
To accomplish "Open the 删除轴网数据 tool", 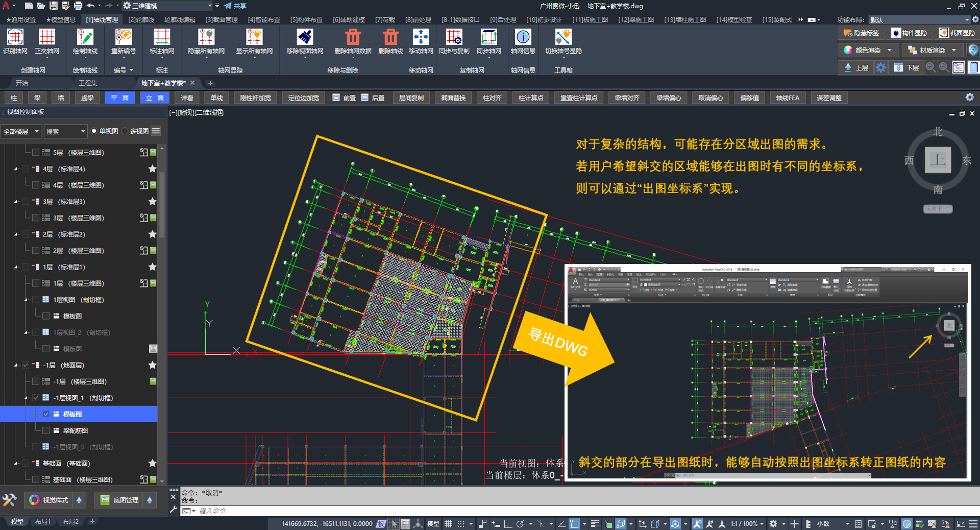I will (x=353, y=38).
